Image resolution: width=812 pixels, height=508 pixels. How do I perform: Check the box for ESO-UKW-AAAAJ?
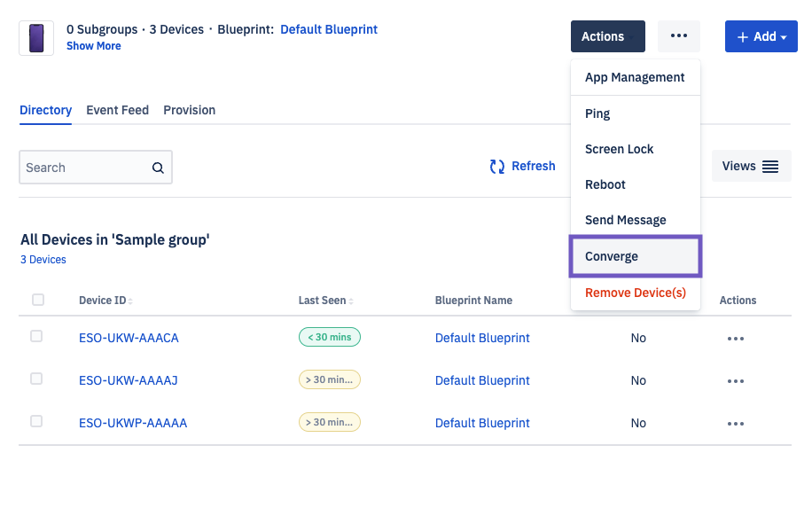pyautogui.click(x=36, y=379)
